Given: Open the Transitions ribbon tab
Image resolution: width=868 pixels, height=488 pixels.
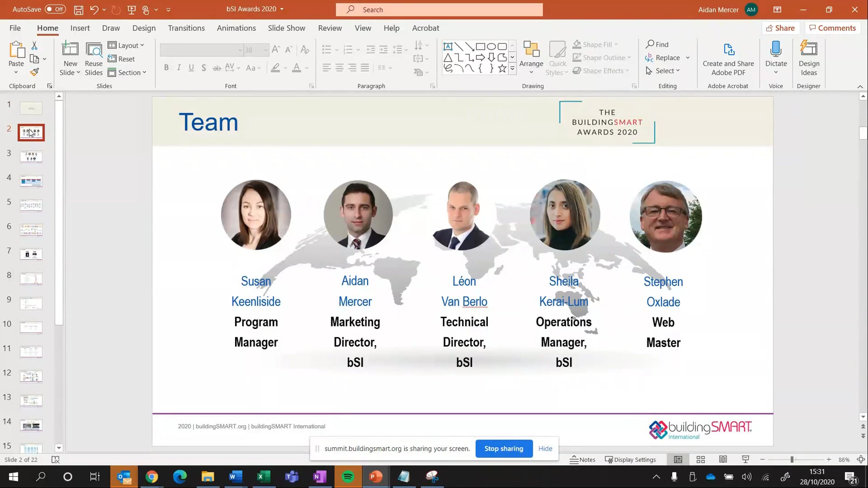Looking at the screenshot, I should click(186, 28).
